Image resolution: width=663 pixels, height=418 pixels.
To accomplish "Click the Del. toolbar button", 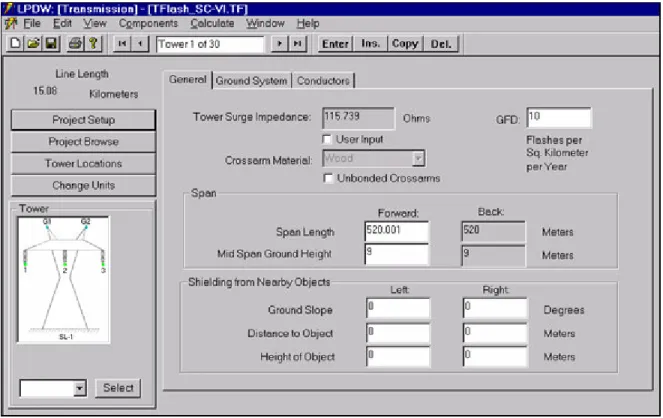I will tap(441, 44).
